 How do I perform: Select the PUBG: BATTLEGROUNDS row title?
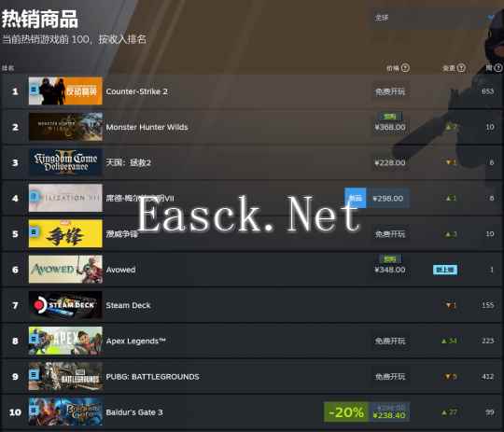coord(153,377)
